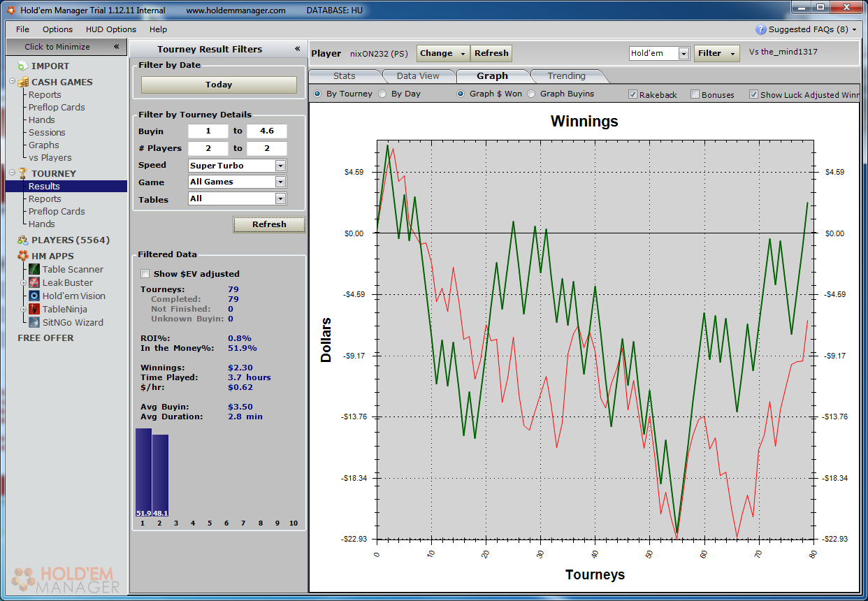
Task: Open the Speed dropdown set to Super Turbo
Action: [280, 166]
